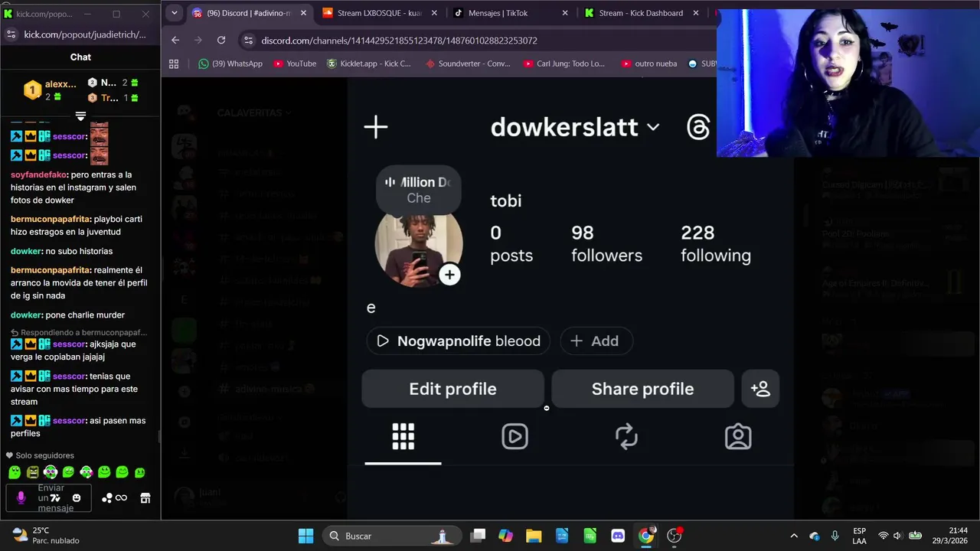Open Copilot from the taskbar
Screen dimensions: 980x551
pos(505,536)
